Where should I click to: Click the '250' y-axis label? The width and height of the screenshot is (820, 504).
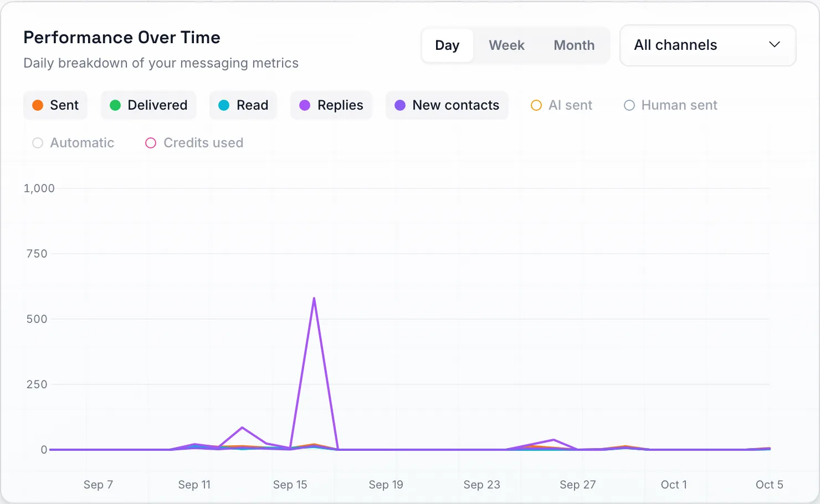[37, 384]
